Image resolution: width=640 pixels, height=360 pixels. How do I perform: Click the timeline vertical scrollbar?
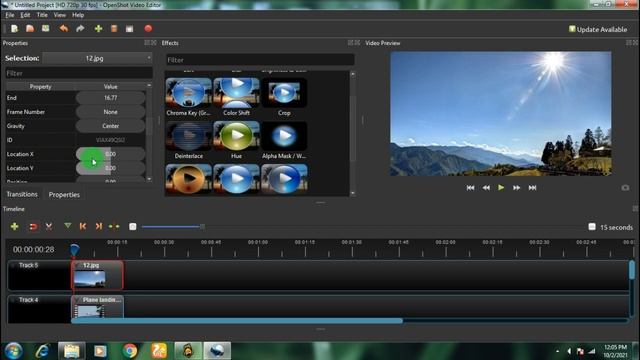coord(632,270)
